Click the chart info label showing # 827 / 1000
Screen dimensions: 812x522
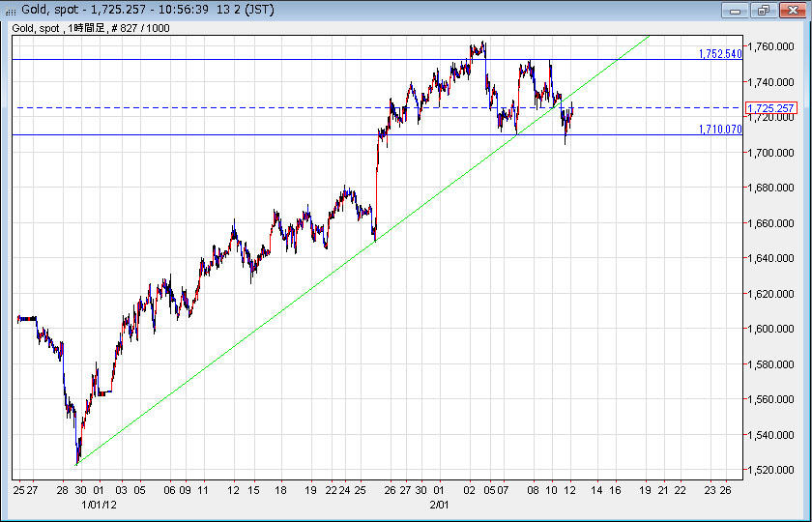coord(142,29)
